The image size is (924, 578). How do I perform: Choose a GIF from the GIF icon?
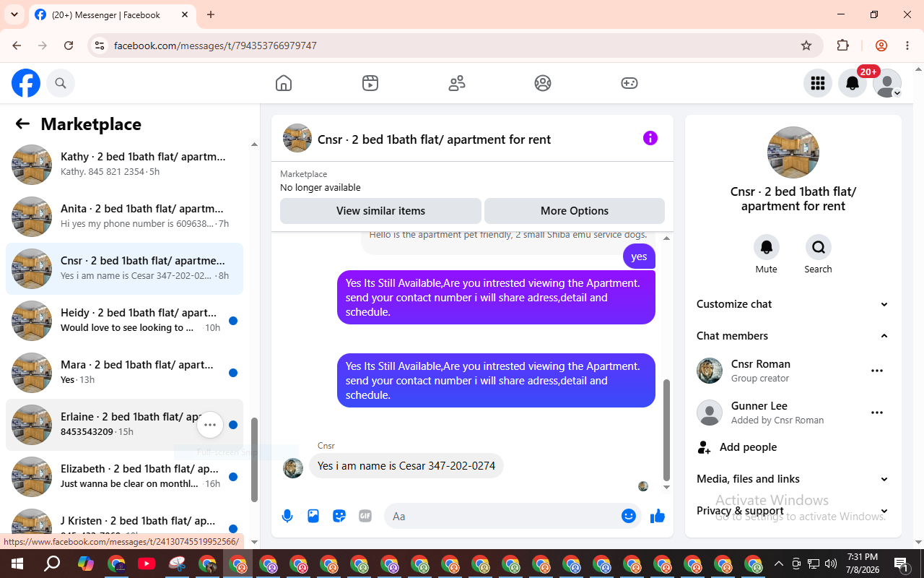coord(365,516)
